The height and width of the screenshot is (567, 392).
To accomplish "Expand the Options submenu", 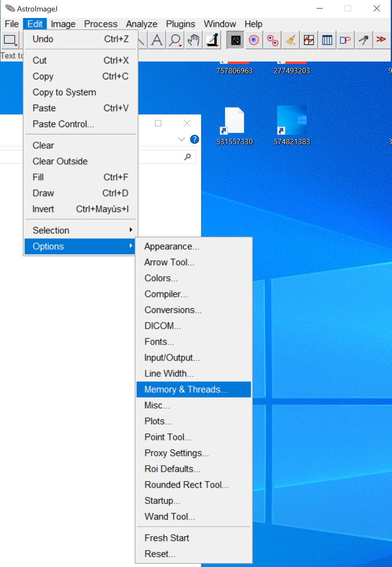I will 80,246.
